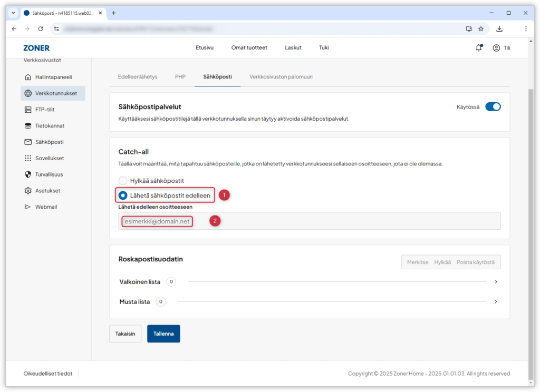Open the Tili account icon
540x392 pixels.
coord(496,47)
